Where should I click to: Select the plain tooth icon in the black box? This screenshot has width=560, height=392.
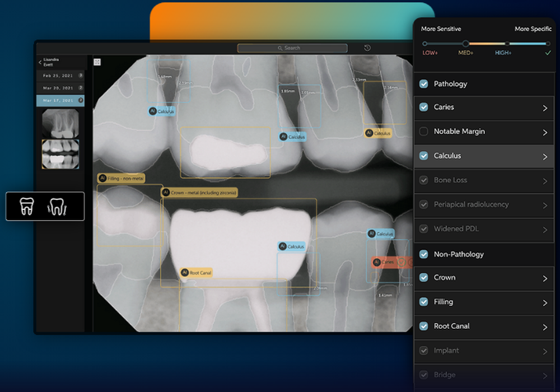coord(27,206)
